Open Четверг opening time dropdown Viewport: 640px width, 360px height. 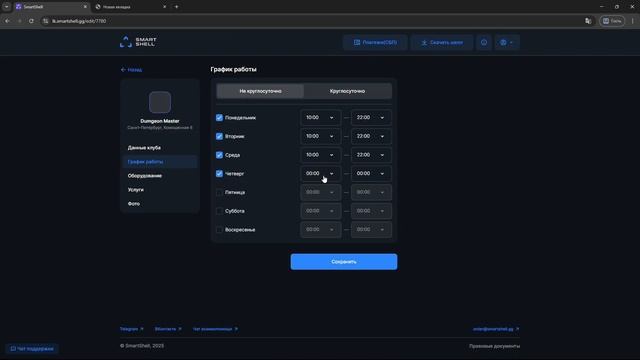pyautogui.click(x=320, y=173)
